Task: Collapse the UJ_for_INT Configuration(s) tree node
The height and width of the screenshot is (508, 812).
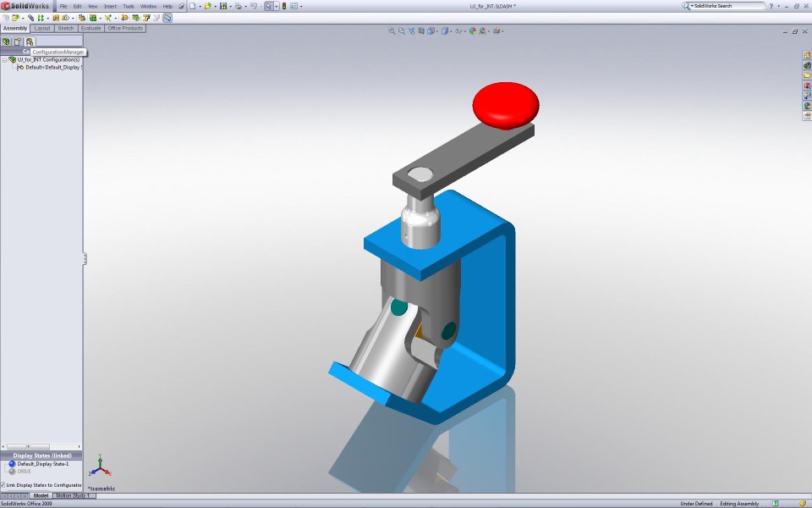Action: 4,60
